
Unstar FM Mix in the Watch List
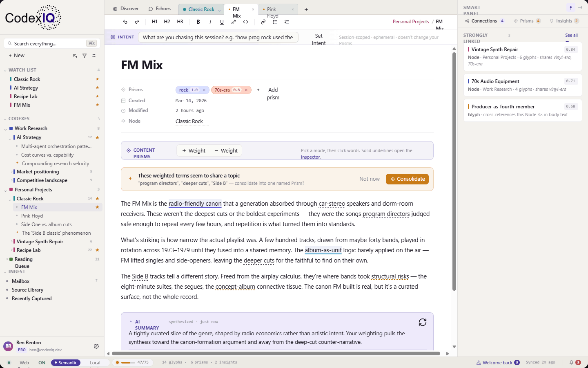[x=97, y=105]
